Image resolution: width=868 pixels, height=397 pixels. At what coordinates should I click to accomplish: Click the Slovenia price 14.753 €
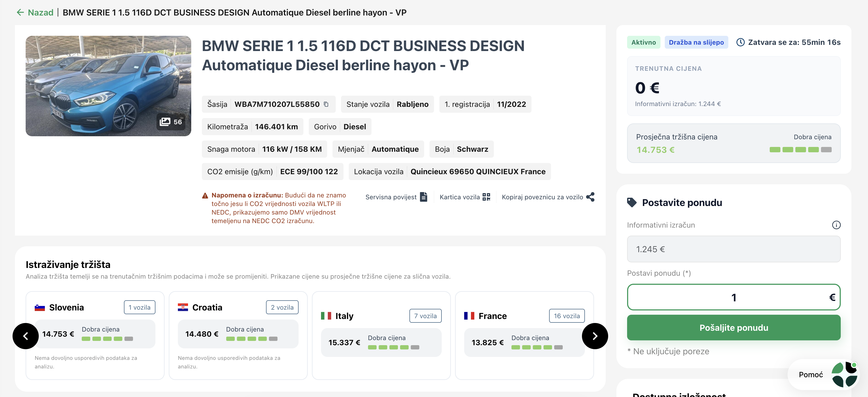(58, 334)
